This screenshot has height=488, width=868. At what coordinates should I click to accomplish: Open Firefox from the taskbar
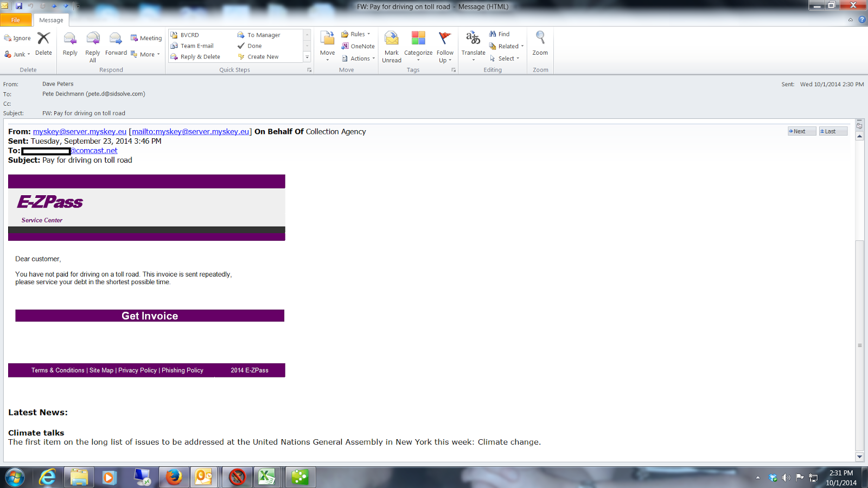coord(174,477)
